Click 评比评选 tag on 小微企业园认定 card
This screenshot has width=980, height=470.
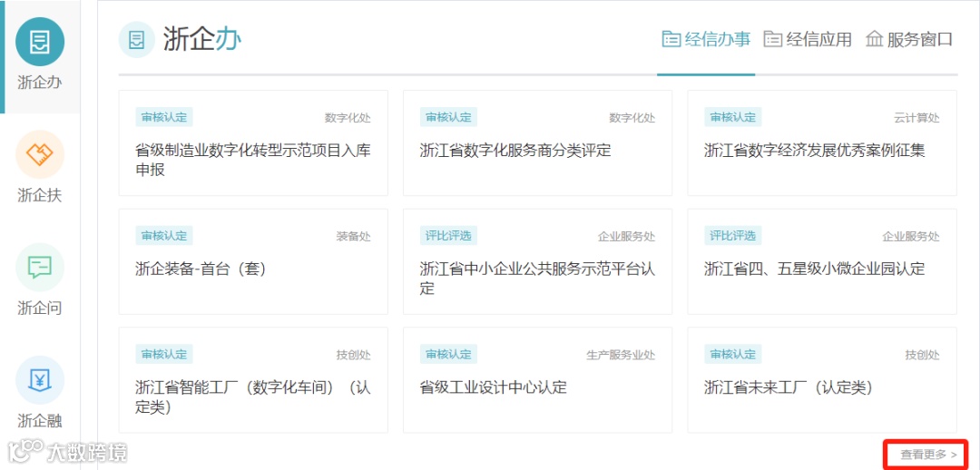click(x=733, y=236)
